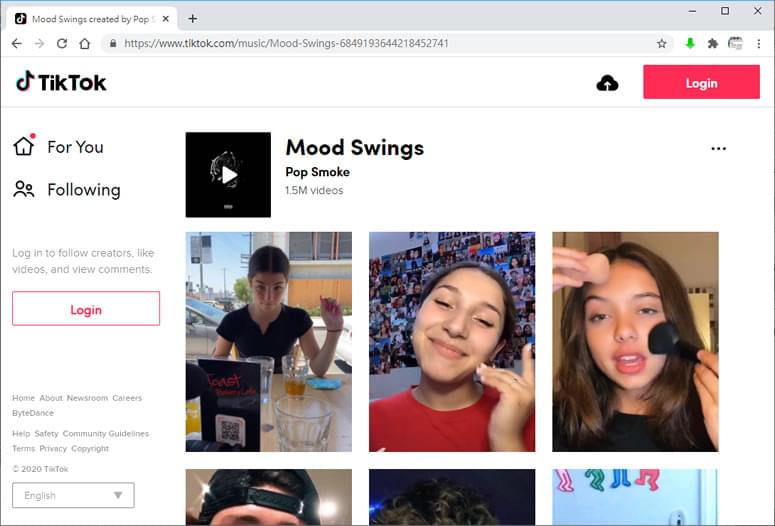Open the three-dot more options menu

click(x=718, y=148)
